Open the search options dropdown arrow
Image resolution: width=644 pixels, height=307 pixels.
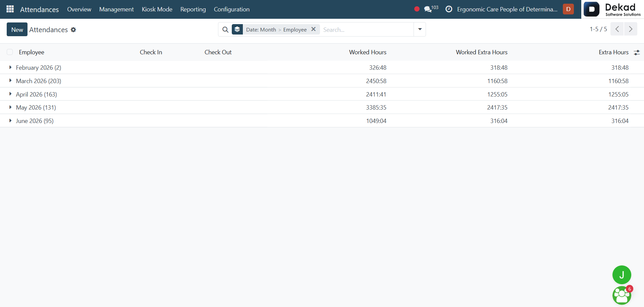pyautogui.click(x=420, y=29)
